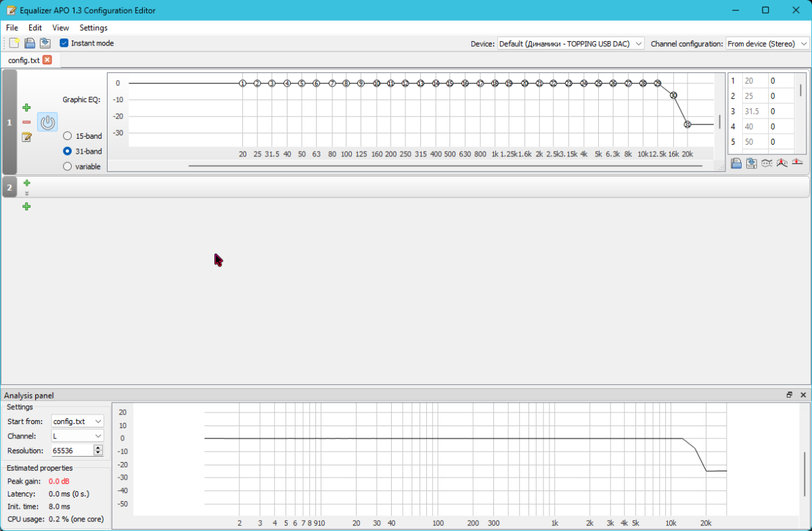Click the Invert response icon

coord(767,164)
